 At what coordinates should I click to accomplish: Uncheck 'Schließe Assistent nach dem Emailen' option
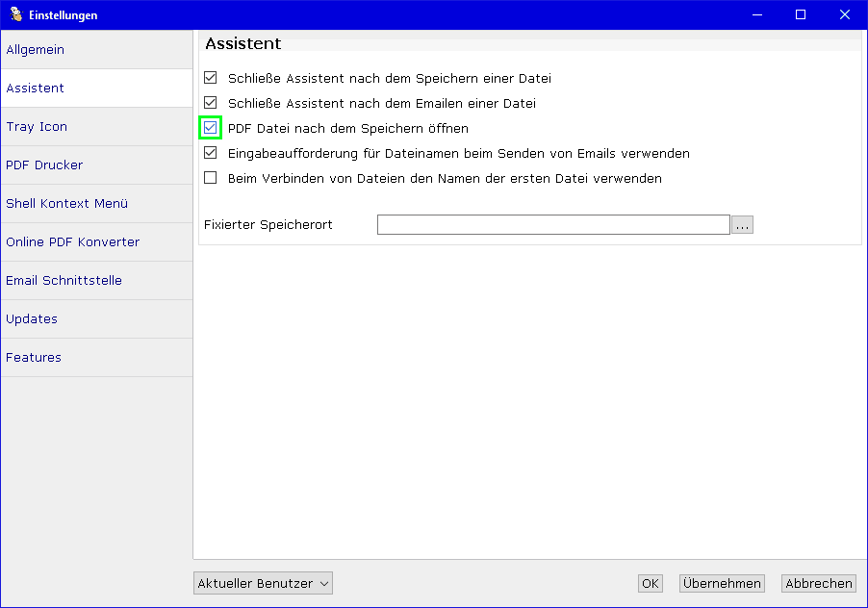211,103
